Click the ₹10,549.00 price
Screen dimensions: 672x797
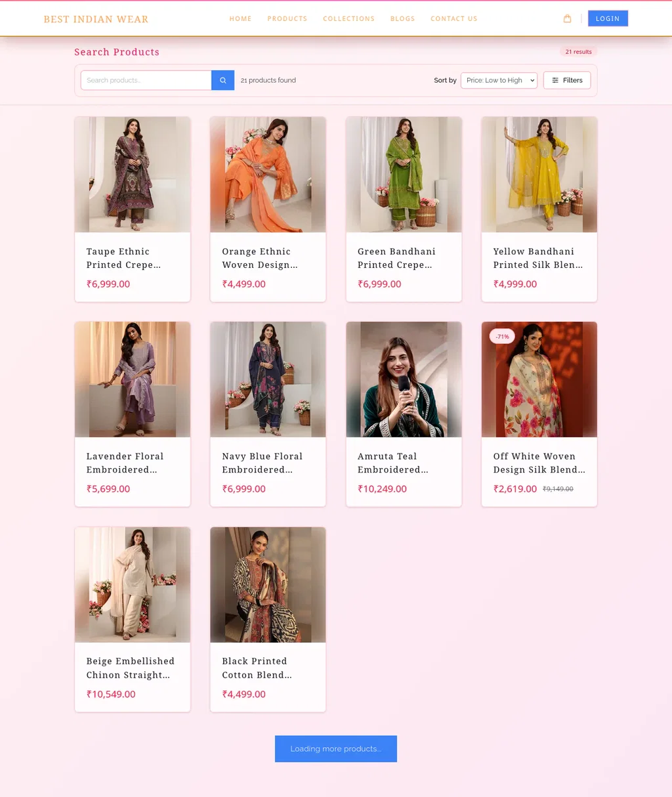[111, 695]
